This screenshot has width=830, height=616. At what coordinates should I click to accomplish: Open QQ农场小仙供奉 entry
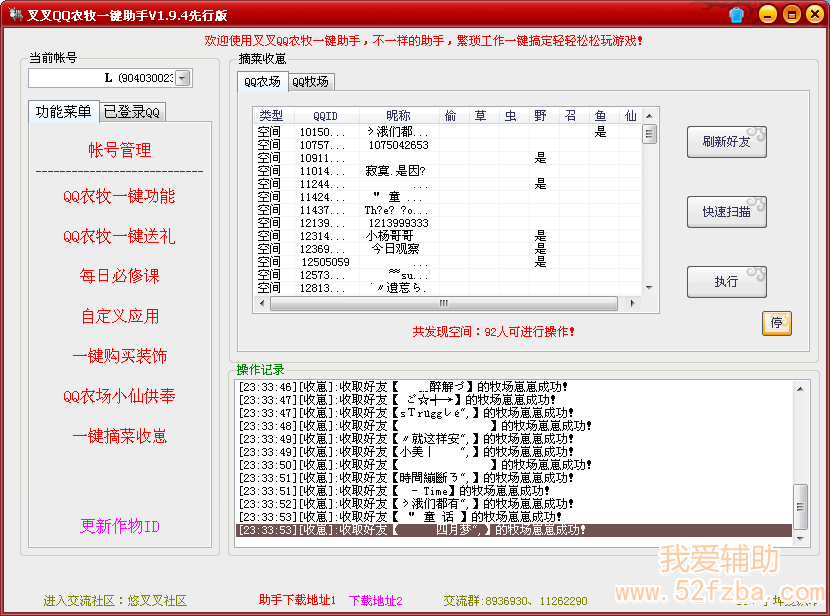[120, 396]
